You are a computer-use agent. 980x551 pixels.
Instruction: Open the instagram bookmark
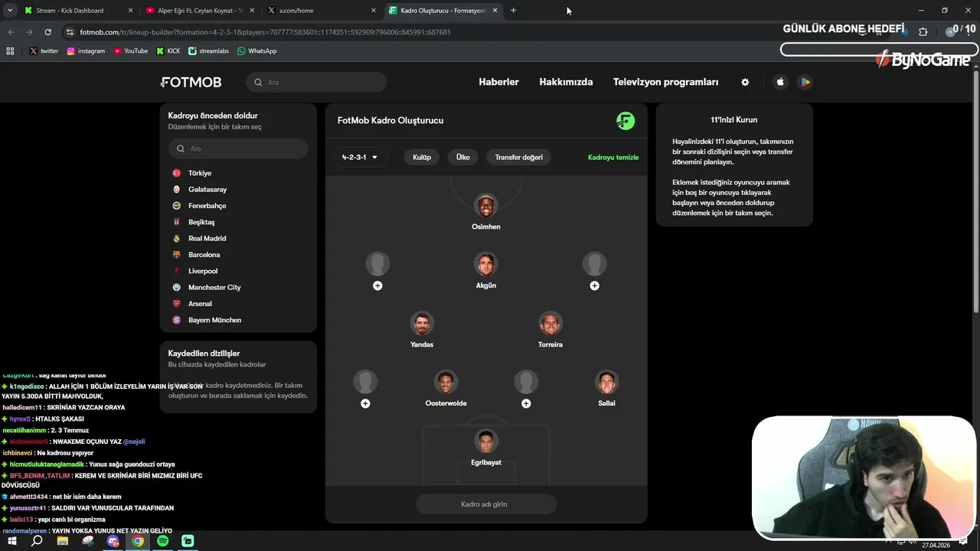coord(86,51)
